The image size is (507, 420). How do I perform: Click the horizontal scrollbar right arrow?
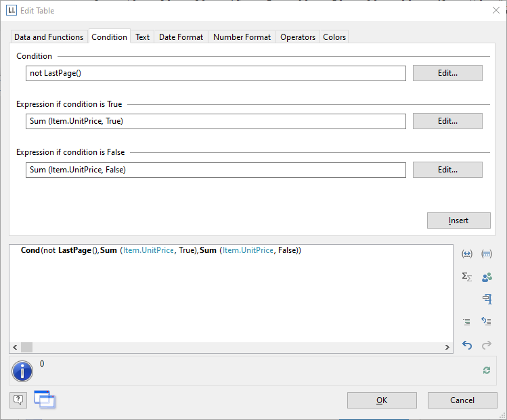[x=447, y=347]
